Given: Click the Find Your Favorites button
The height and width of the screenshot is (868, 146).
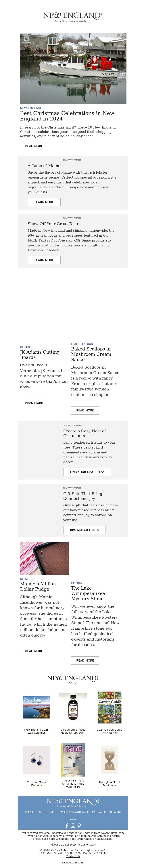Looking at the screenshot, I should coord(87,472).
